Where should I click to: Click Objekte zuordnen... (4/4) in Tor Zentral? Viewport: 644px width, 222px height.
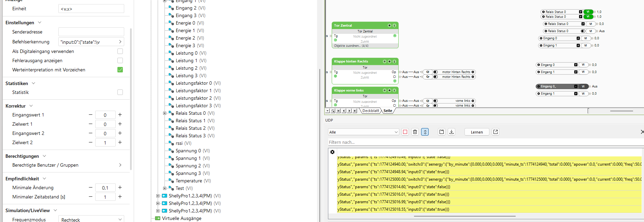[x=351, y=46]
